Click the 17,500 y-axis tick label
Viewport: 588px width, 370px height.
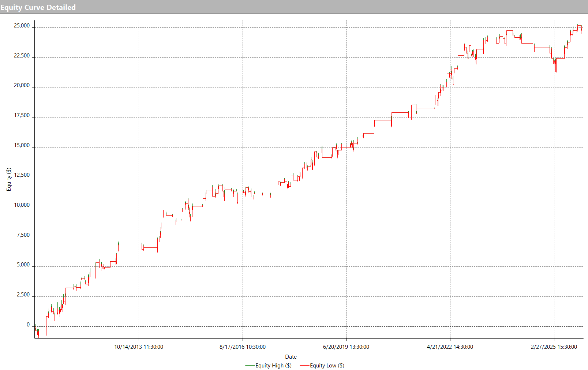point(22,115)
